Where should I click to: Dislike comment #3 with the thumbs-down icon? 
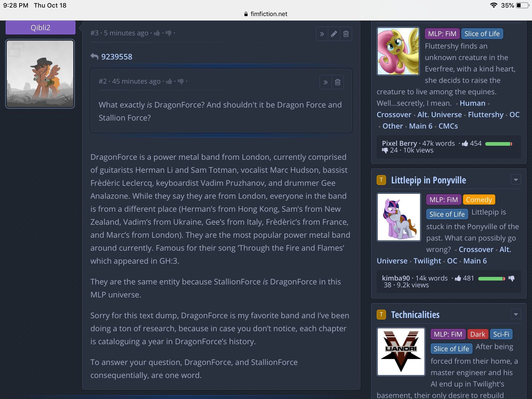[x=168, y=33]
